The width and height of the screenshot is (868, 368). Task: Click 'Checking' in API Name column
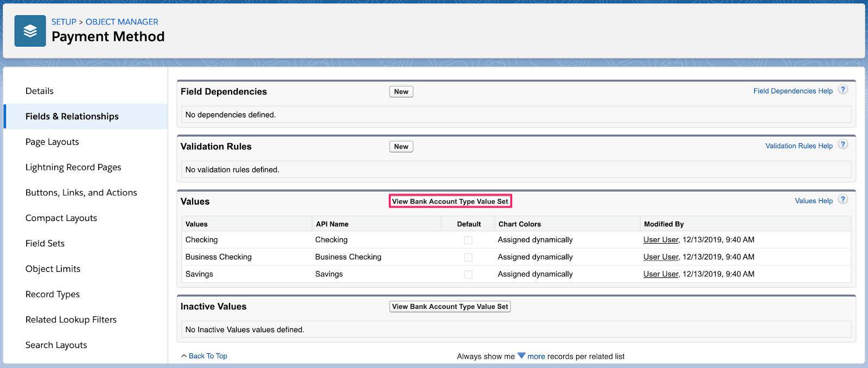pos(331,240)
